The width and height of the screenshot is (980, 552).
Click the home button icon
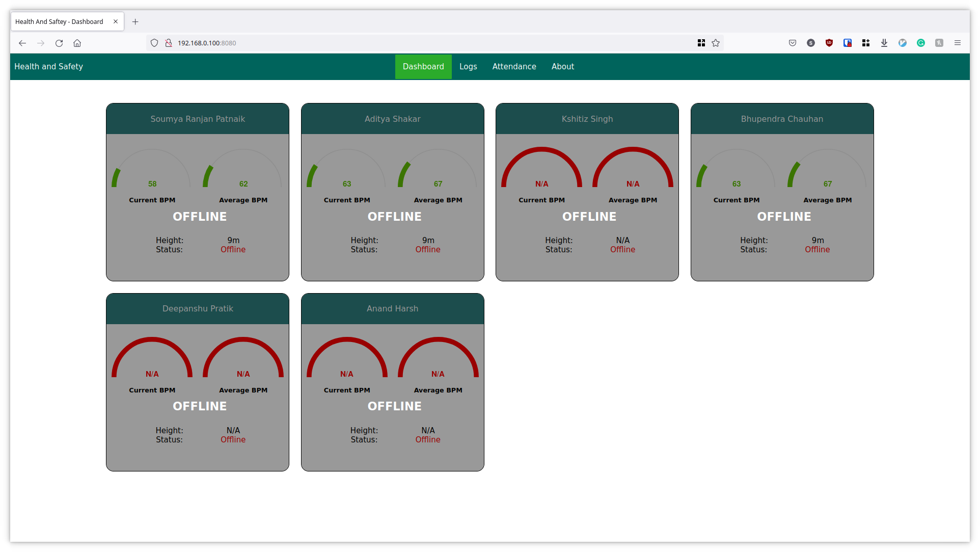point(77,43)
